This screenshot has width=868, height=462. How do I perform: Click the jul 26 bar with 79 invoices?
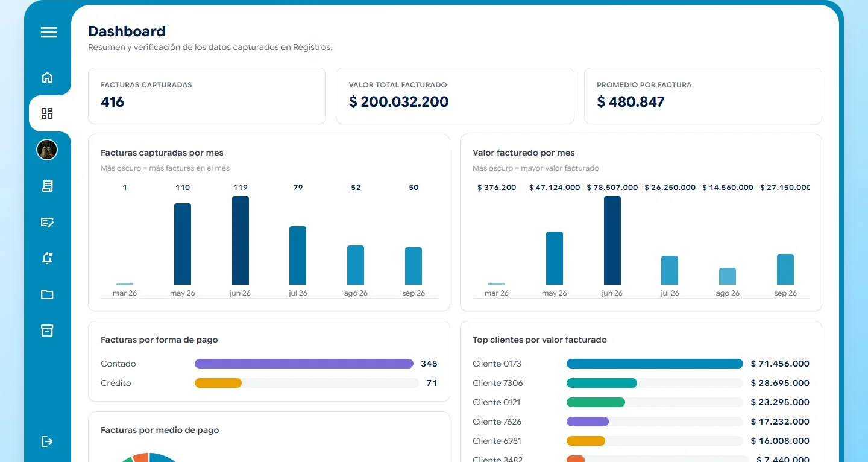pyautogui.click(x=298, y=255)
